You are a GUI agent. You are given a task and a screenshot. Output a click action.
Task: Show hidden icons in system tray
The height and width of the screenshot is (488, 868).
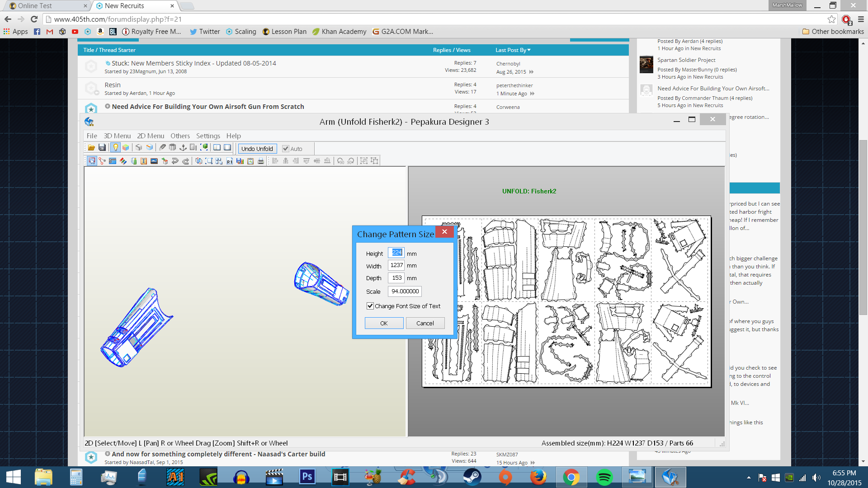(x=749, y=477)
